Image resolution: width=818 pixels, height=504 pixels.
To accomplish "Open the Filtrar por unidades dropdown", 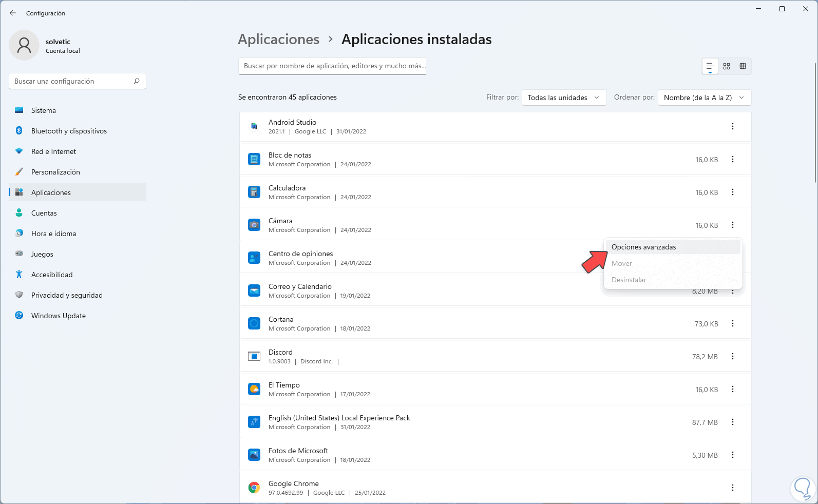I will (564, 98).
